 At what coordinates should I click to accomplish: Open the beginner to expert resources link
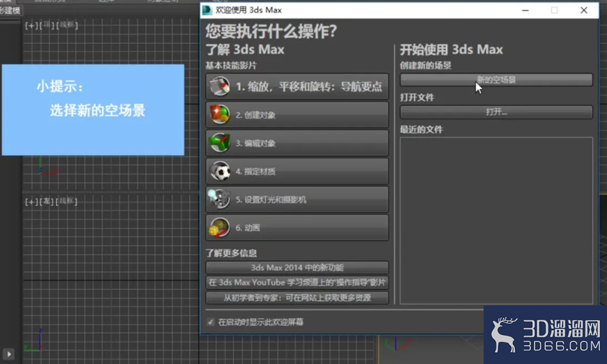[x=297, y=298]
